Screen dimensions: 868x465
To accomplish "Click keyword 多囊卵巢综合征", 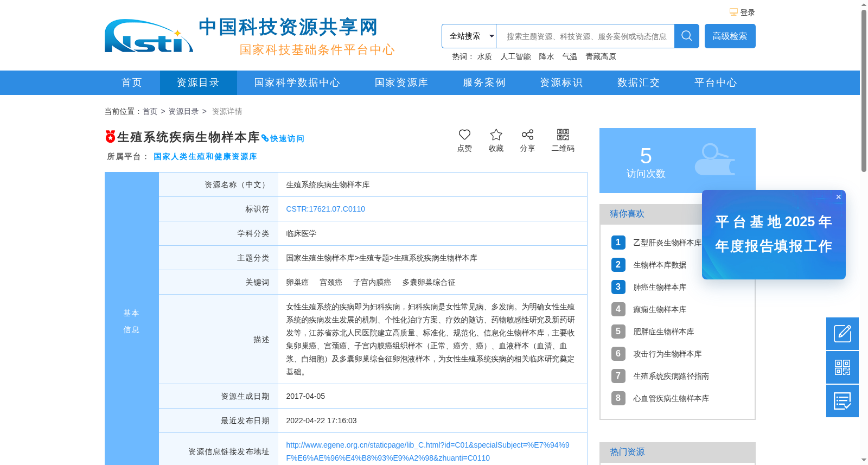I will pos(429,282).
